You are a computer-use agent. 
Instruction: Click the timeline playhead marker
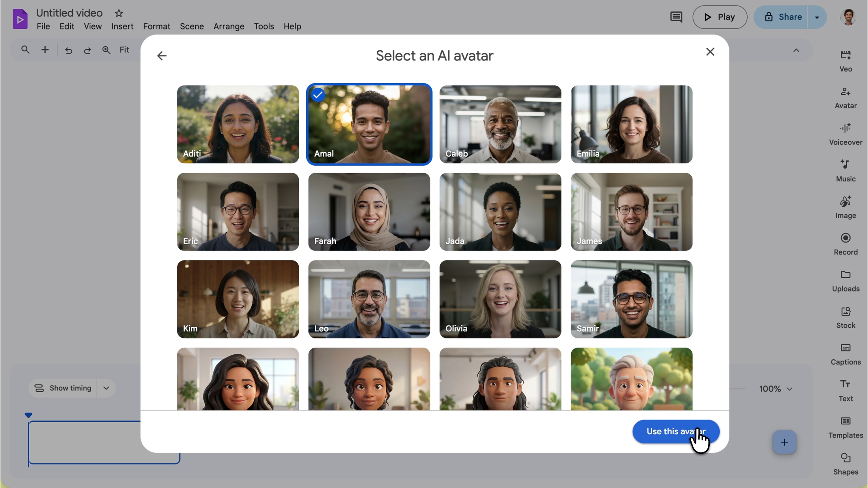[x=28, y=415]
